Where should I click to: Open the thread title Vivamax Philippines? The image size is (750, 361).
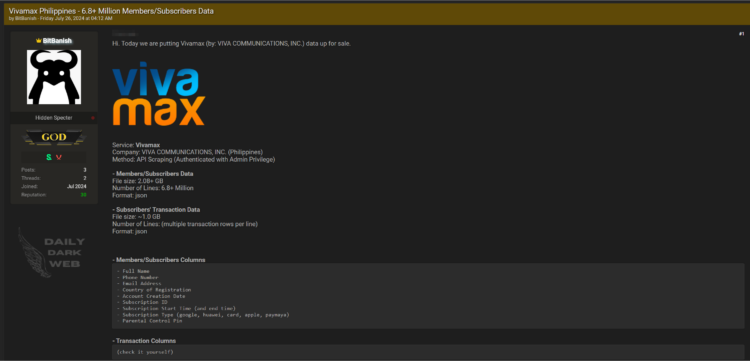[x=111, y=11]
